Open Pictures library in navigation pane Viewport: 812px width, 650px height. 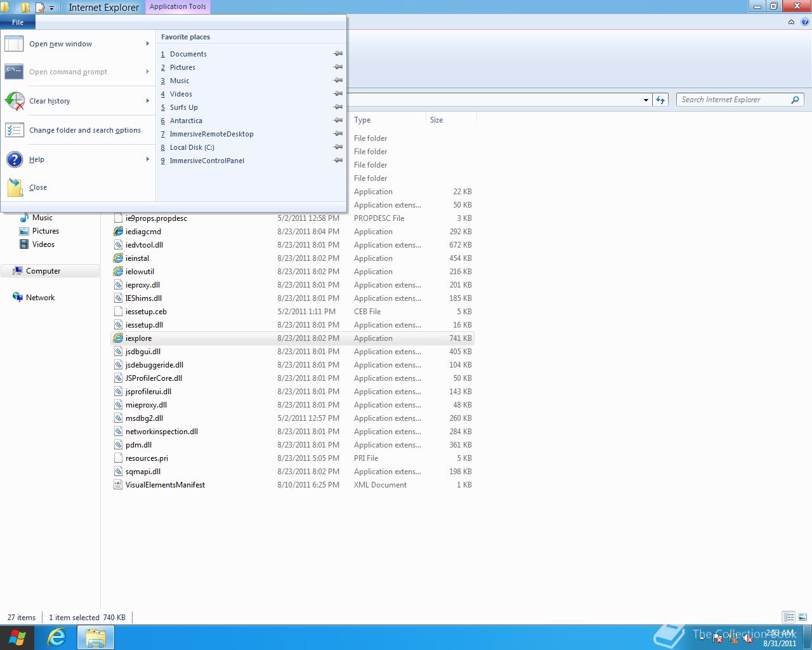pos(45,231)
